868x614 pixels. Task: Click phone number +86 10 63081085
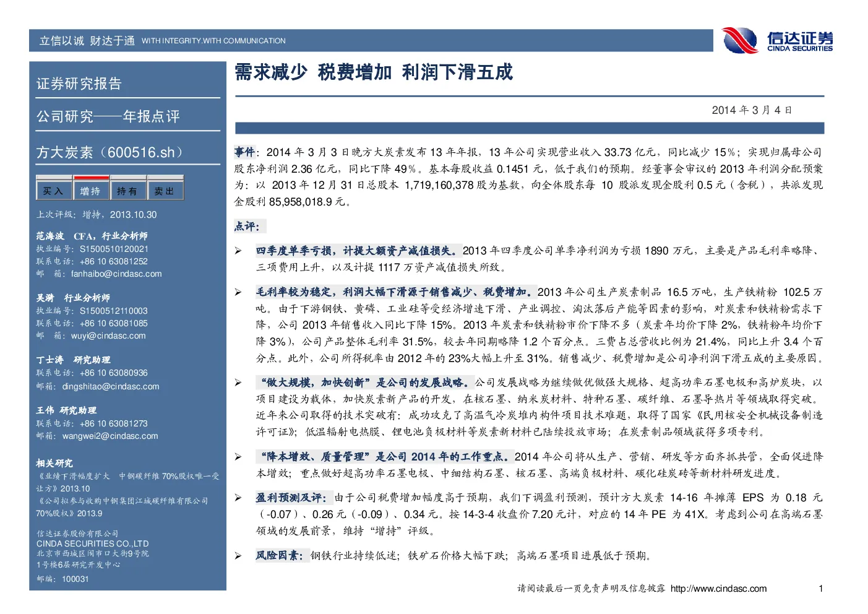pos(114,323)
